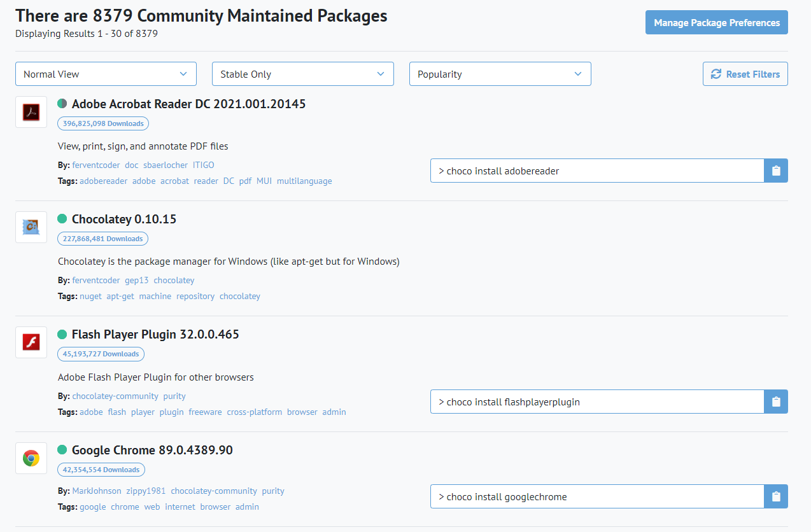Screen dimensions: 811x532
Task: Click the Adobe Acrobat Reader package icon
Action: tap(31, 112)
